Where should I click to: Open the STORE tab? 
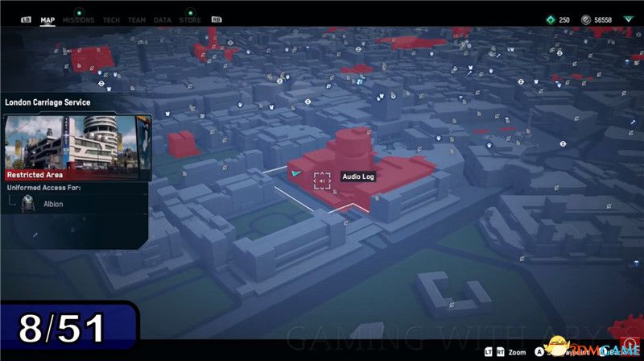tap(190, 19)
